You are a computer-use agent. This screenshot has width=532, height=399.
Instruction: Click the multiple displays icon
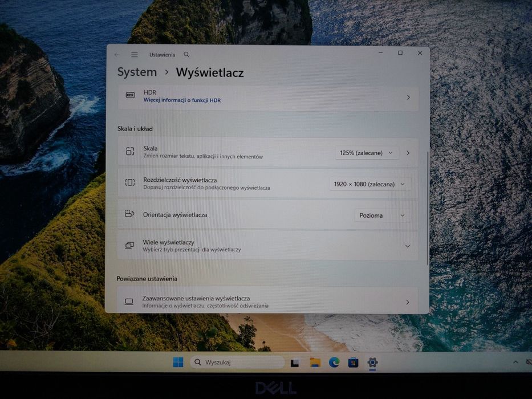click(x=129, y=245)
